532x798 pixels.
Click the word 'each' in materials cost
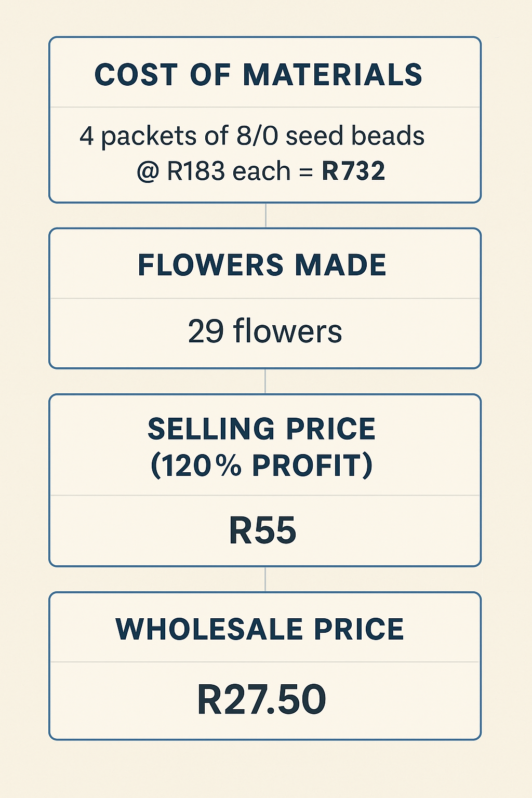261,171
